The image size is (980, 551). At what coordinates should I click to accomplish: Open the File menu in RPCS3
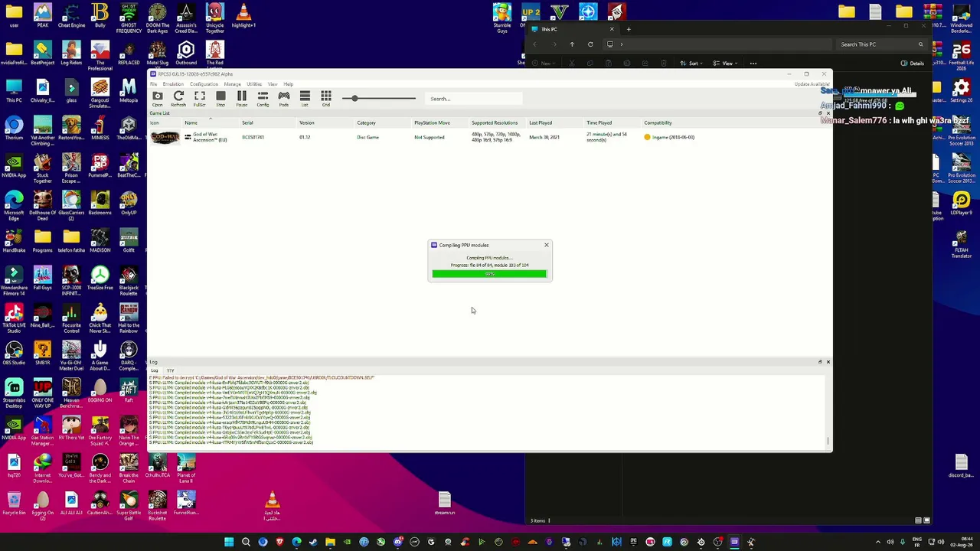coord(153,84)
